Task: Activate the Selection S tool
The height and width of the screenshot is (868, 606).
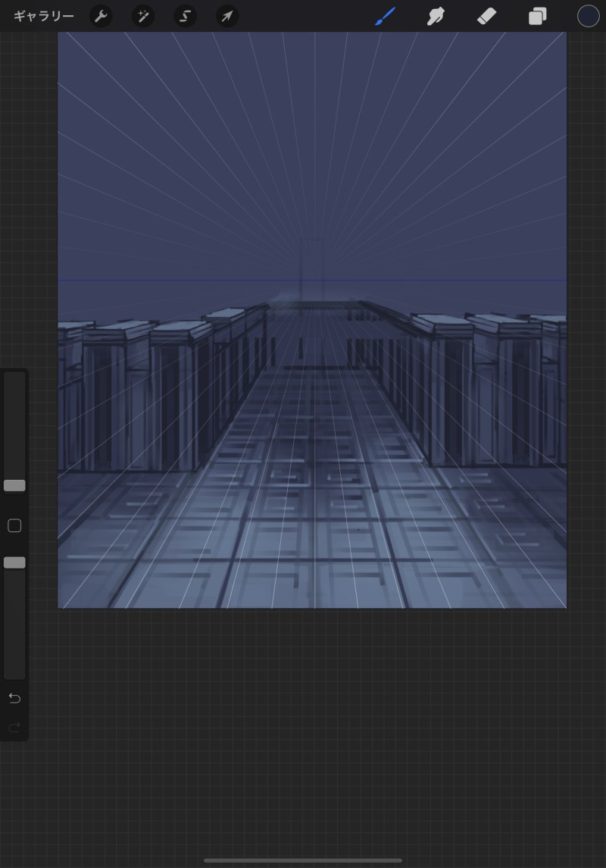Action: click(x=185, y=16)
